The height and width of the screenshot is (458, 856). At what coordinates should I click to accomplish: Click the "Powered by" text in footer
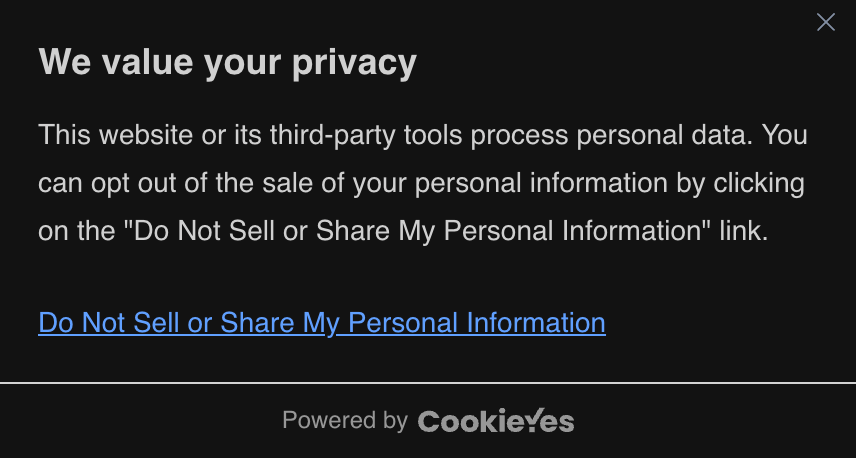pos(345,421)
